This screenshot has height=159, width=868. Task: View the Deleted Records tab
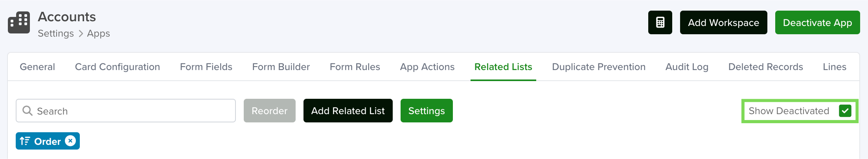pos(765,67)
